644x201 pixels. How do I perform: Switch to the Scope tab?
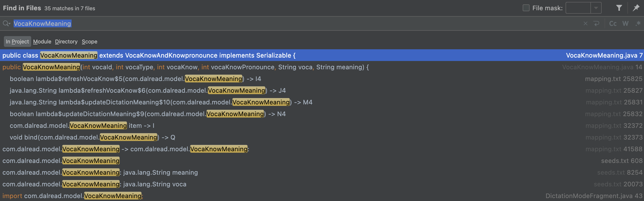[89, 41]
